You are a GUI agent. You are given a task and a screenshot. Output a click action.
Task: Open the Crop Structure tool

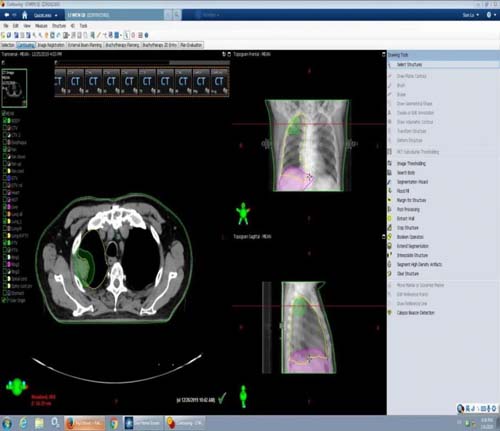tap(407, 228)
